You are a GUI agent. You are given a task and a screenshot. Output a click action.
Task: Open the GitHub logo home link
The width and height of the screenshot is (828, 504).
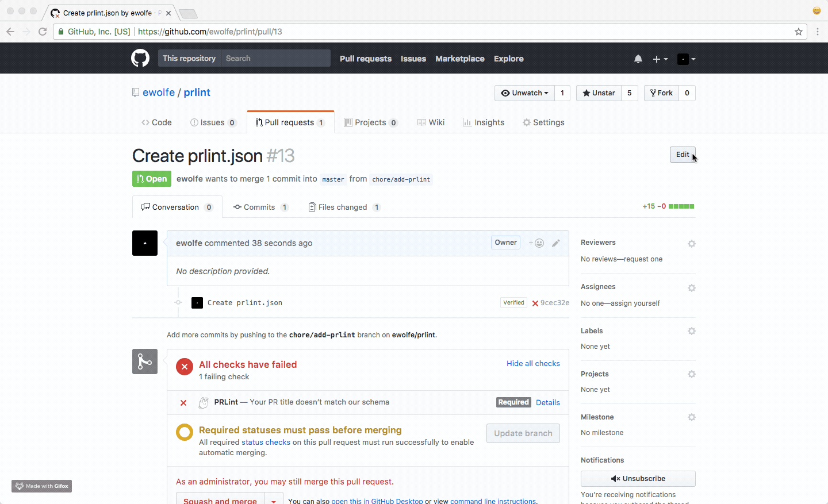point(140,58)
